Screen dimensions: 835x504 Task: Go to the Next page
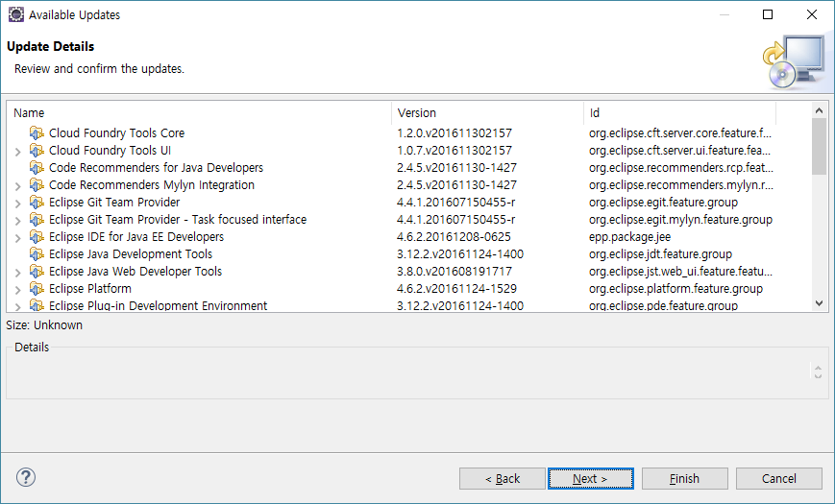[591, 478]
